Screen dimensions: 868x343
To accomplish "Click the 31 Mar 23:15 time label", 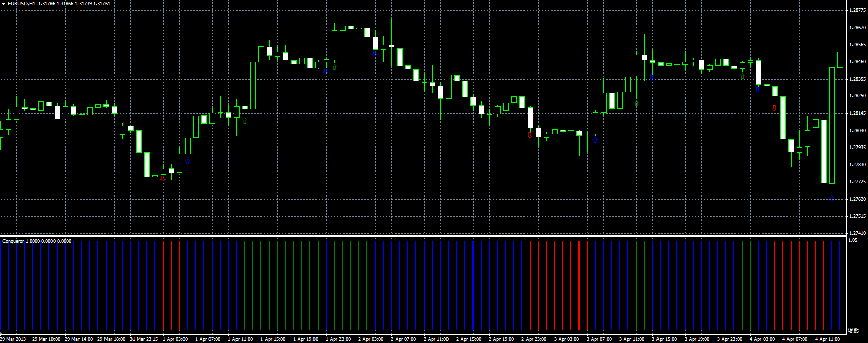I will coord(144,339).
